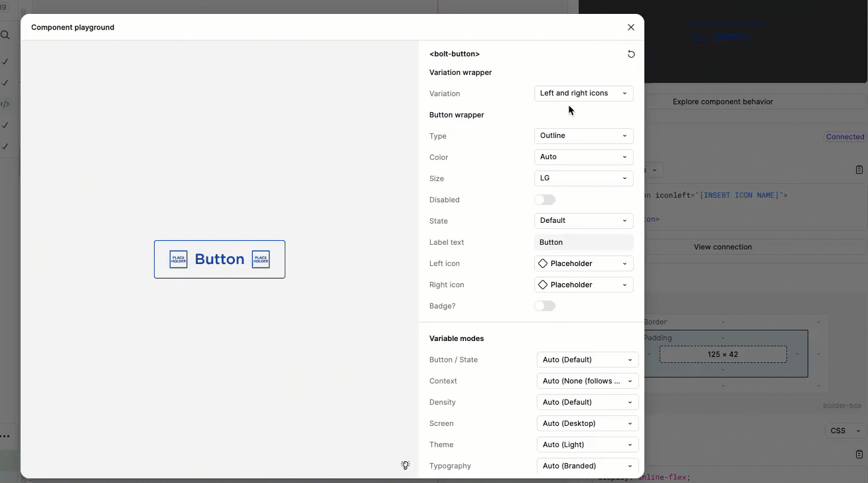The width and height of the screenshot is (868, 483).
Task: Click the Button preview component in the canvas
Action: pos(220,259)
